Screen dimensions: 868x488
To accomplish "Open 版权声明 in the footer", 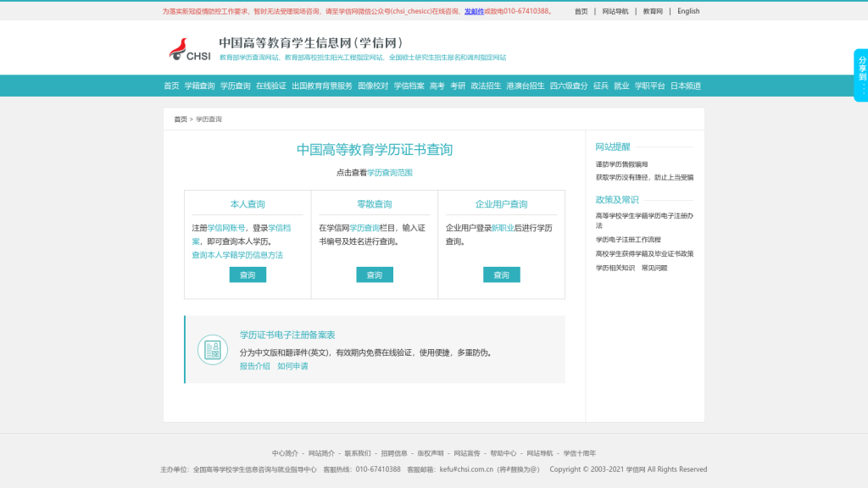I will click(x=431, y=453).
